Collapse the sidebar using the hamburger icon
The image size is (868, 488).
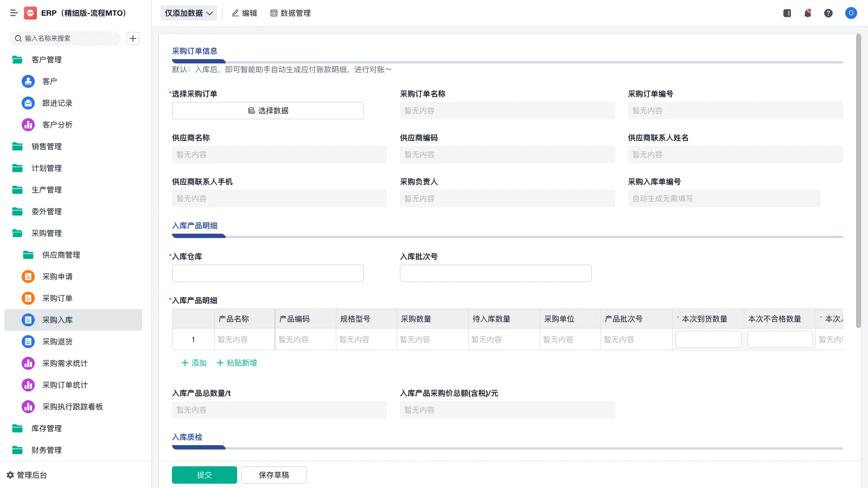point(14,13)
